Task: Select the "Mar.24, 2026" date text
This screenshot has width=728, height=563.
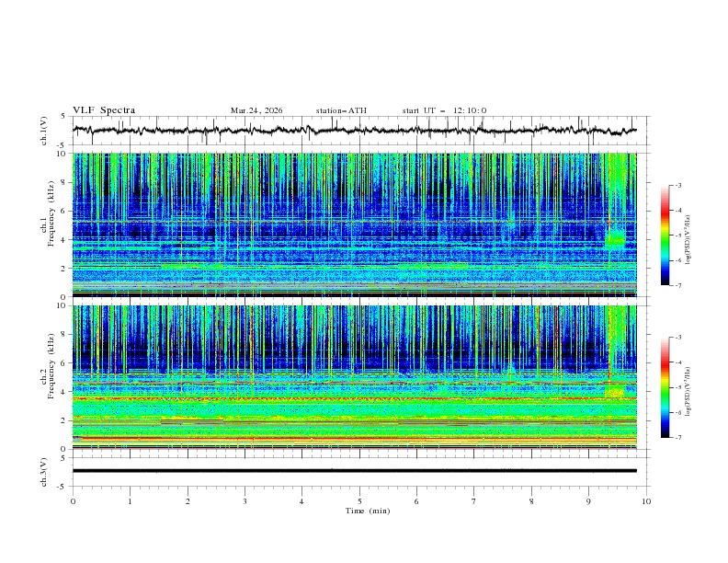Action: pos(256,110)
